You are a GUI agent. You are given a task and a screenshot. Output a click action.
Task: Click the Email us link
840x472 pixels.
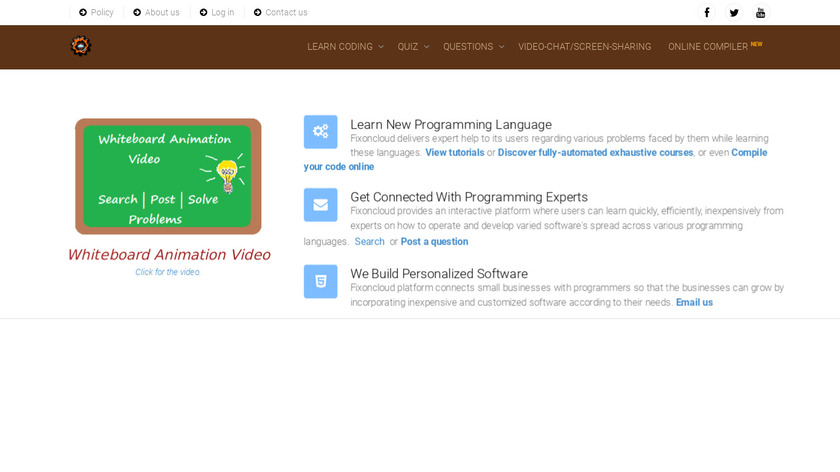[694, 303]
